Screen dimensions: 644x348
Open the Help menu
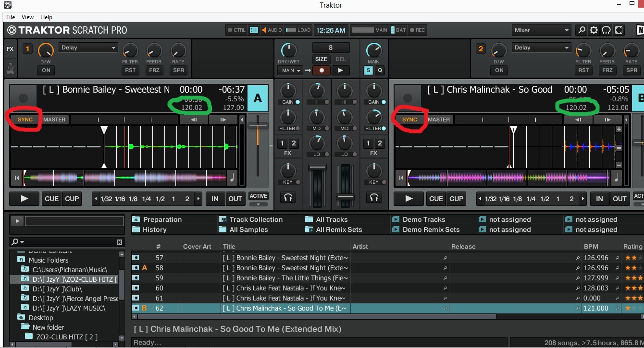tap(46, 17)
